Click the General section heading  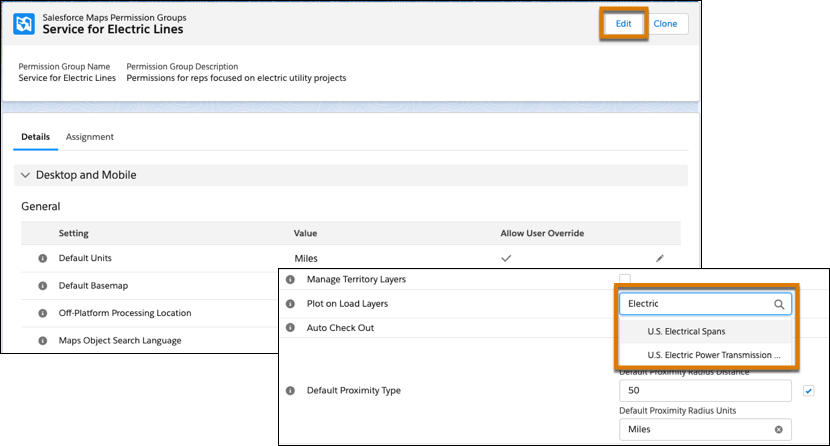tap(41, 206)
